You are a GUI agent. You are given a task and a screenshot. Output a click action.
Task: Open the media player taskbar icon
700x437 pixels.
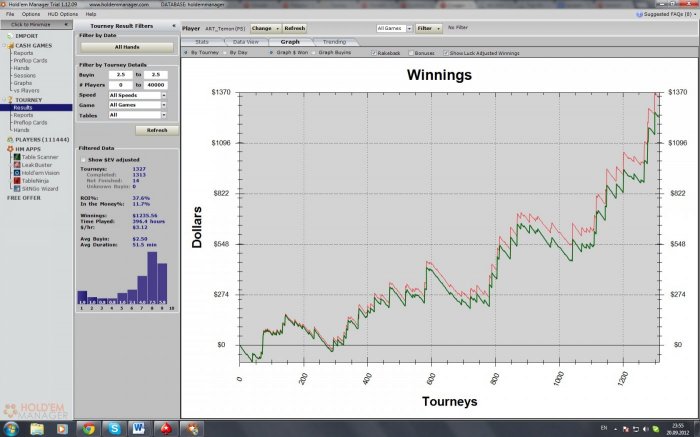coord(62,429)
